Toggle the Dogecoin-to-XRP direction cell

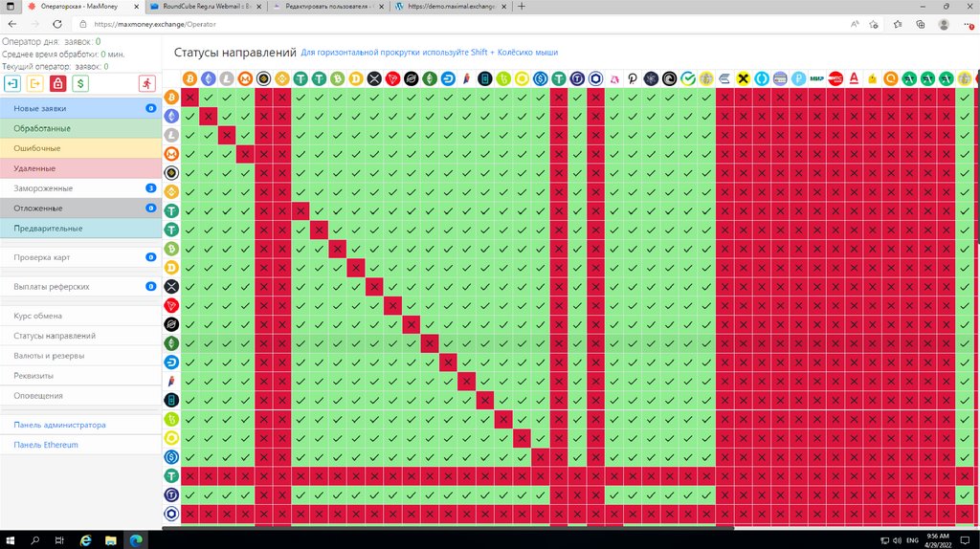(x=374, y=267)
